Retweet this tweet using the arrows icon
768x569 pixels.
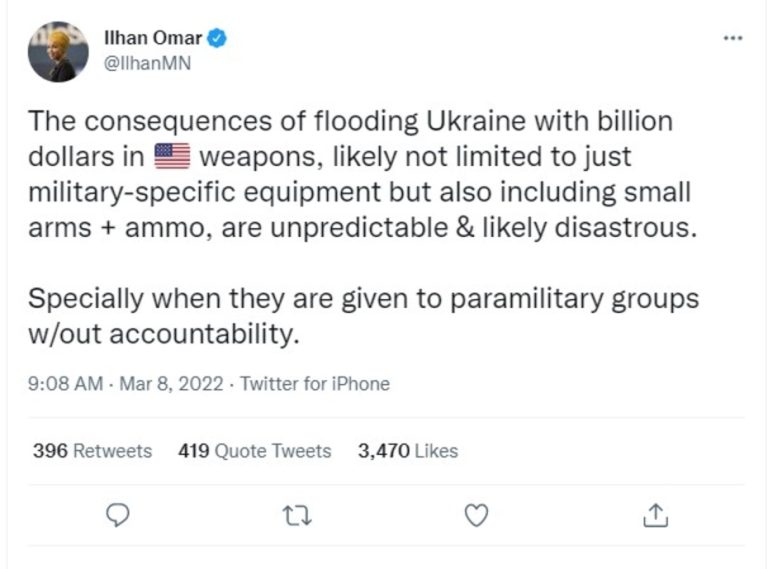pyautogui.click(x=299, y=514)
